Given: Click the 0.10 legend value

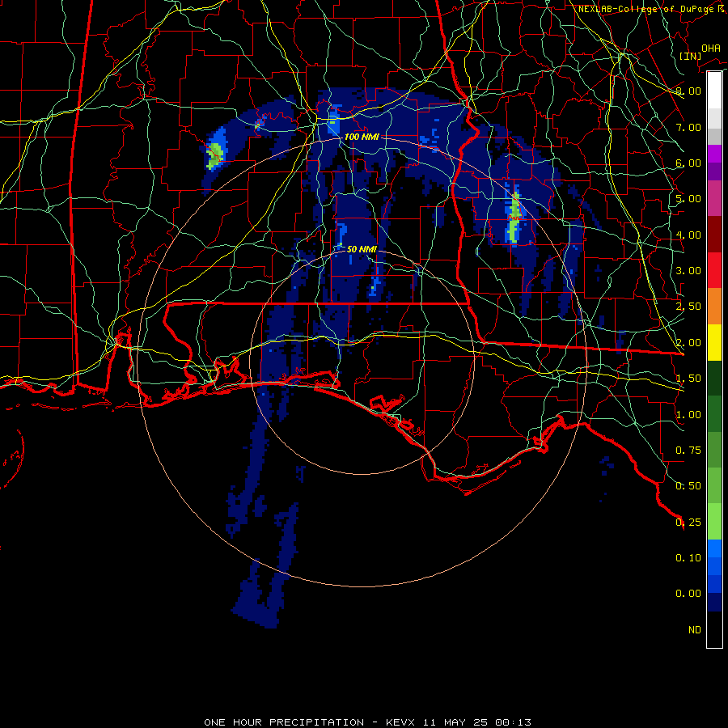Looking at the screenshot, I should (x=688, y=558).
